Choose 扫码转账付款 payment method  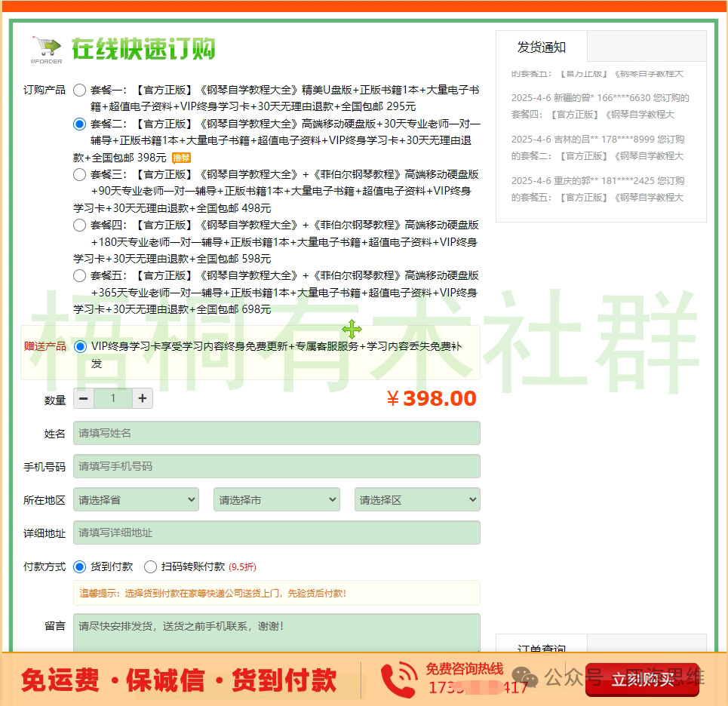click(150, 567)
